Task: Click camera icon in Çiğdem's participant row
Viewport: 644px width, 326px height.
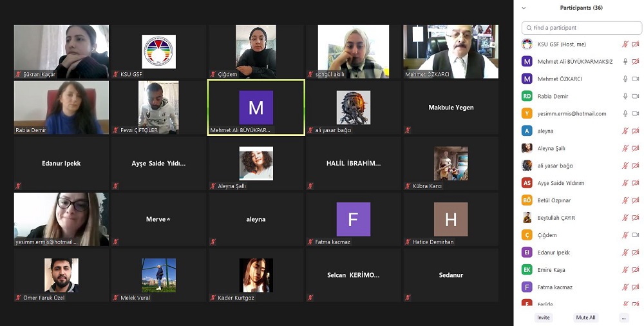Action: [636, 236]
